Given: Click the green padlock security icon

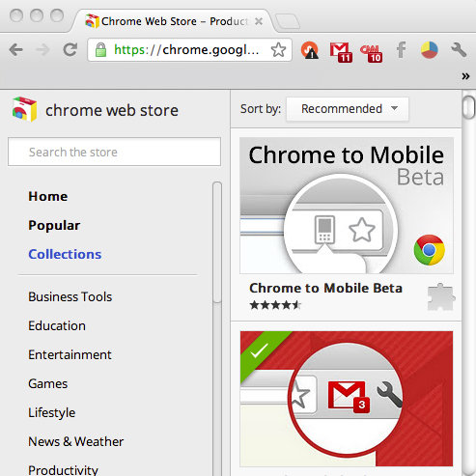Looking at the screenshot, I should (x=100, y=50).
